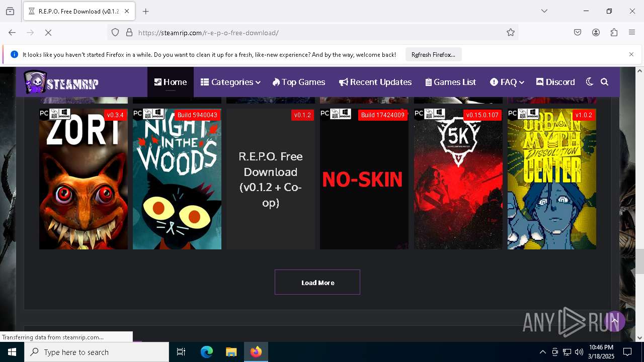Click the page vertical scrollbar thumb
Viewport: 644px width, 362px height.
[x=639, y=261]
